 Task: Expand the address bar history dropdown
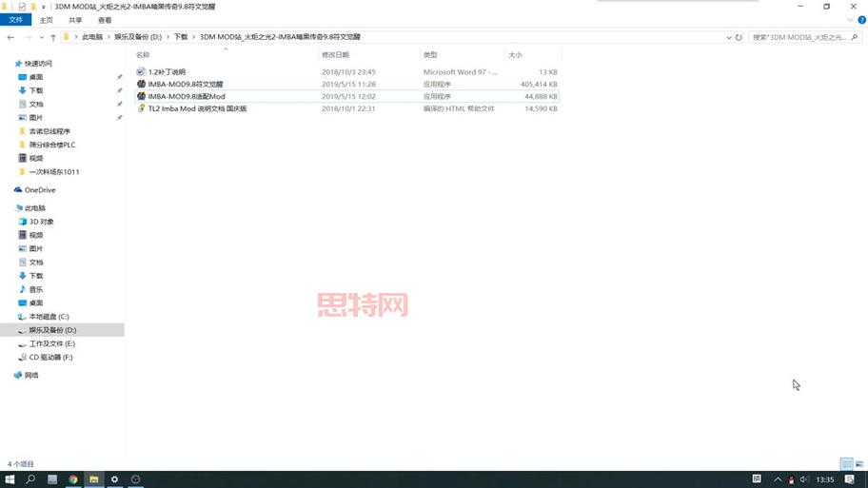tap(728, 37)
